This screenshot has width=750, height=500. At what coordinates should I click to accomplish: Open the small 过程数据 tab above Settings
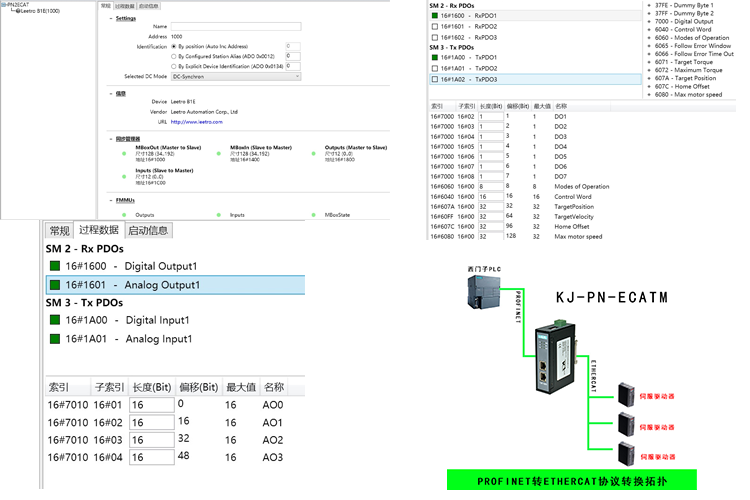124,6
